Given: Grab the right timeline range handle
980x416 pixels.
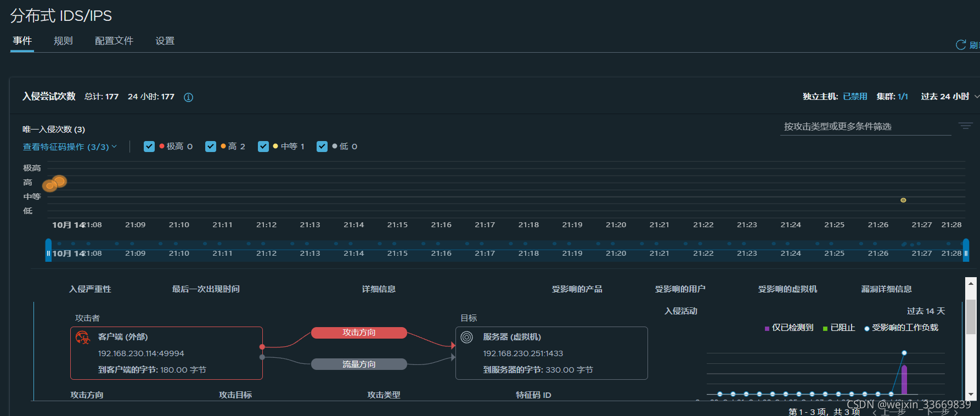Looking at the screenshot, I should pyautogui.click(x=966, y=250).
